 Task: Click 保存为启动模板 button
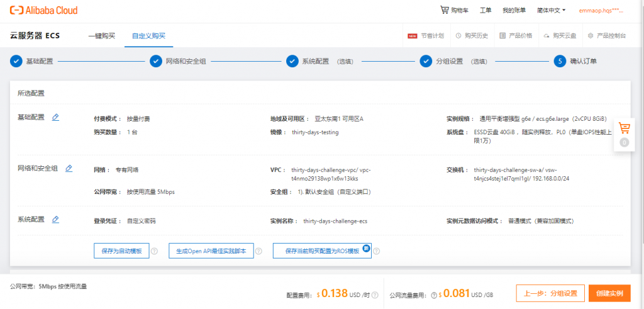point(121,250)
